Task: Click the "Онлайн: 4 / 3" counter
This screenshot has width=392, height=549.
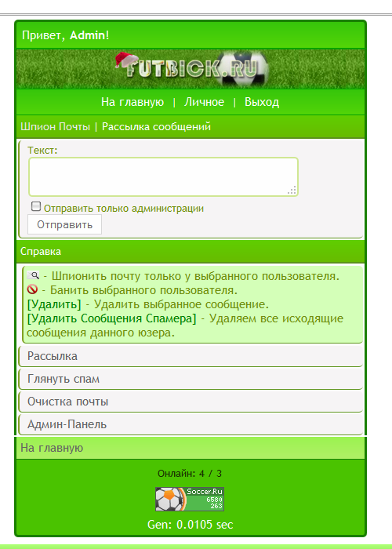Action: tap(190, 474)
